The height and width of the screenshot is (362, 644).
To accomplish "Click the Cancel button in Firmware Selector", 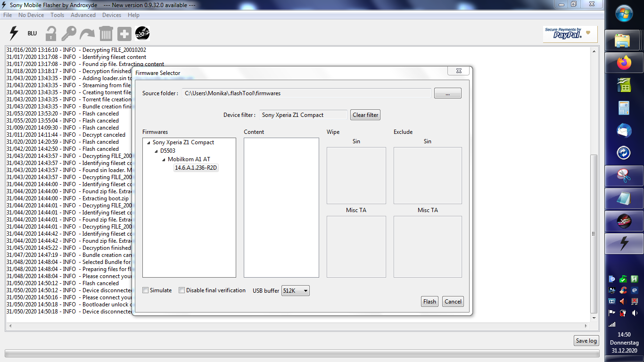I will 453,302.
